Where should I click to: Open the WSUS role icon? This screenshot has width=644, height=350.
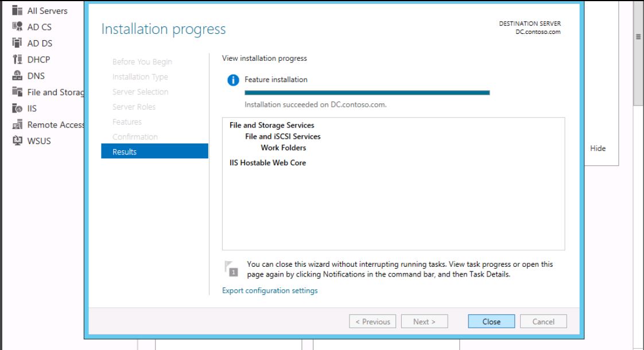click(x=17, y=141)
